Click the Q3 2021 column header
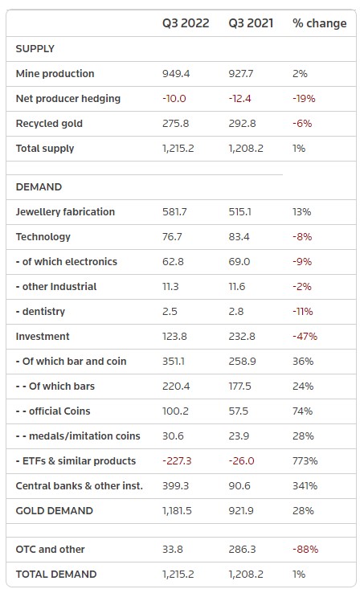Screen dimensions: 364x589 tap(251, 23)
